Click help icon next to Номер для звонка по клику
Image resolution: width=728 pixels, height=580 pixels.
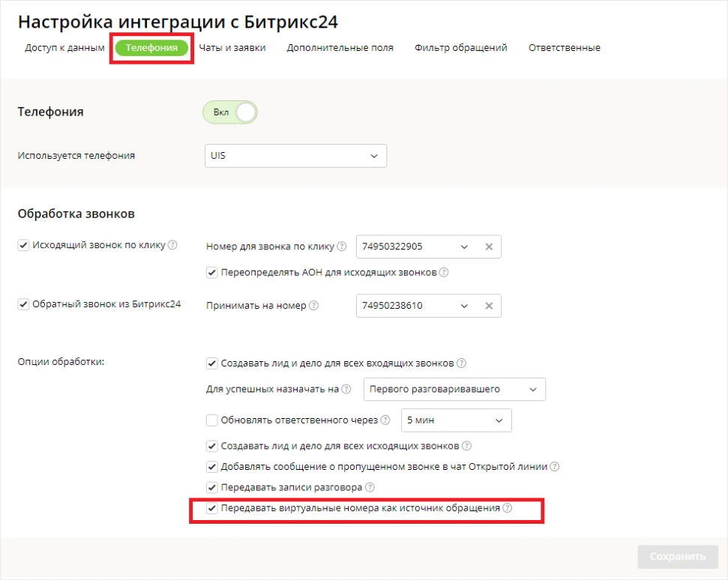(x=341, y=247)
